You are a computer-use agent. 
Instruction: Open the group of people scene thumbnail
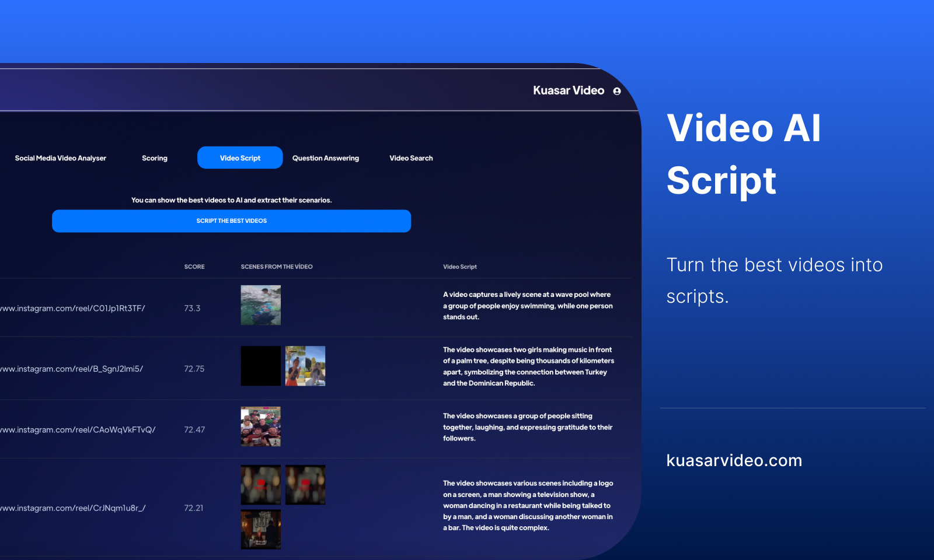[261, 426]
